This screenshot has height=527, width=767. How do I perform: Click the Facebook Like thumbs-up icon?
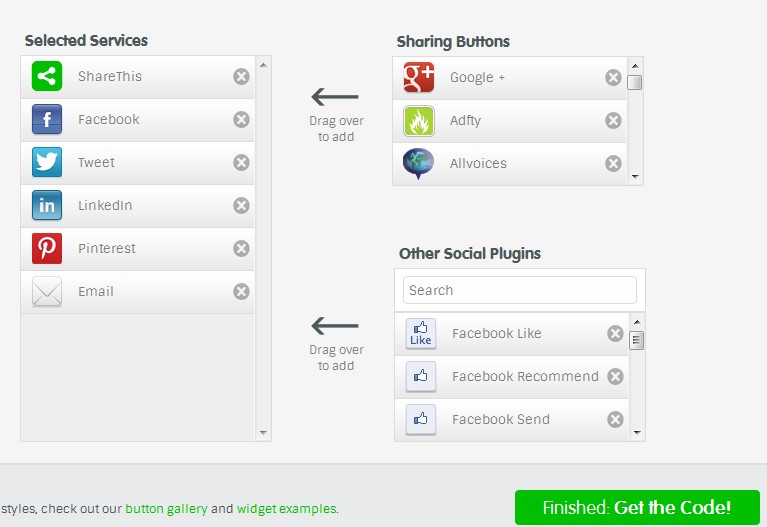[x=421, y=334]
